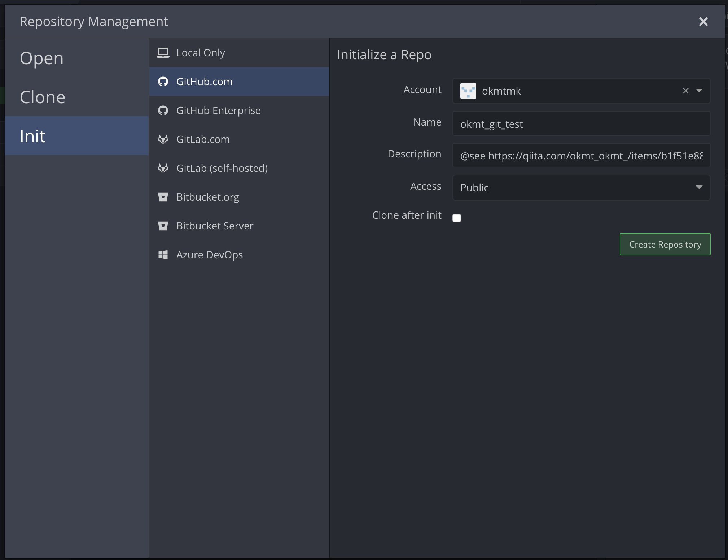Viewport: 728px width, 560px height.
Task: Select the Bitbucket Server icon
Action: coord(163,226)
